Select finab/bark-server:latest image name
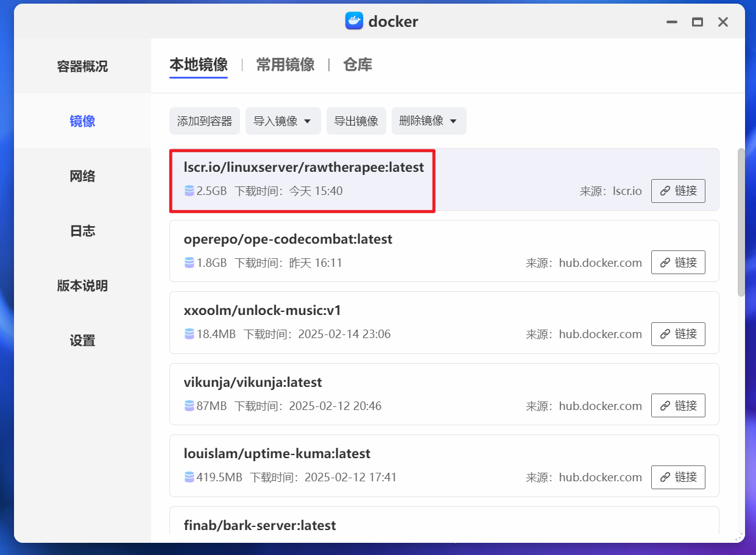This screenshot has width=756, height=555. pyautogui.click(x=260, y=525)
